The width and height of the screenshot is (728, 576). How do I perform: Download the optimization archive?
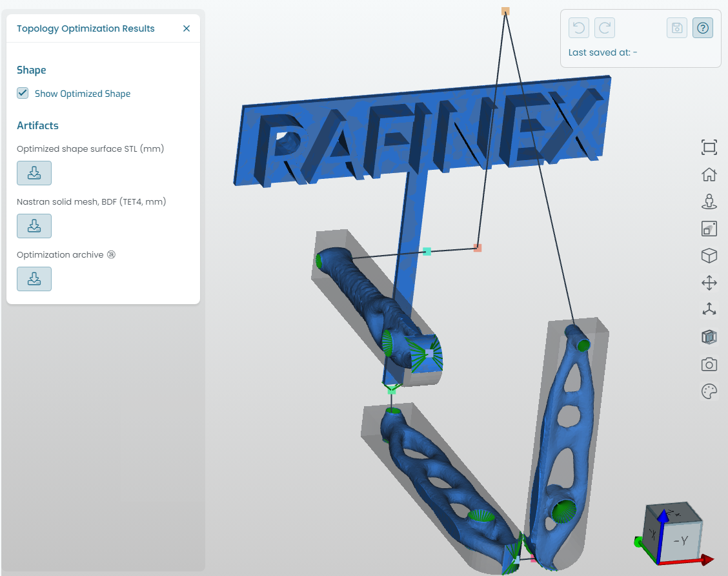point(34,279)
